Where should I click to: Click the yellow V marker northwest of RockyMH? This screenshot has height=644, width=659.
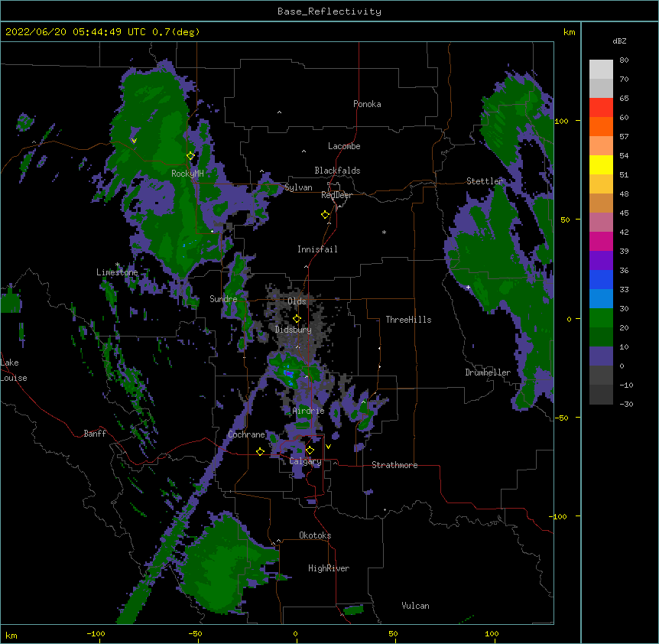coord(134,141)
